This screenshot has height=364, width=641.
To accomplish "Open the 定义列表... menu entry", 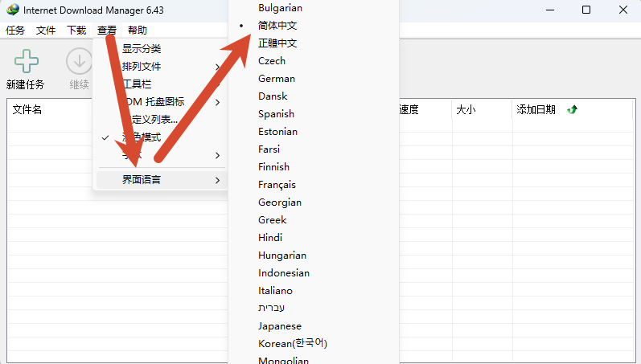I will (x=162, y=119).
